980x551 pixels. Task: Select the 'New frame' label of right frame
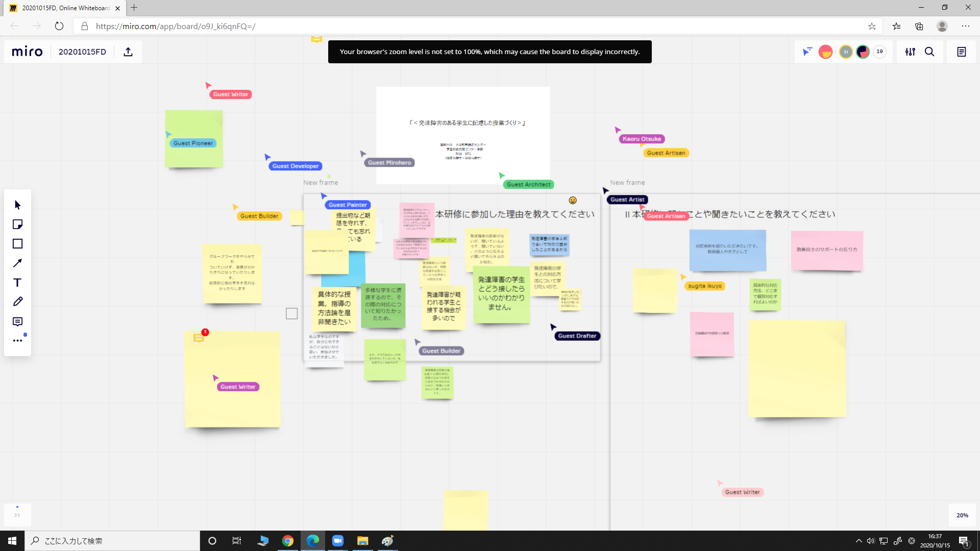[627, 183]
